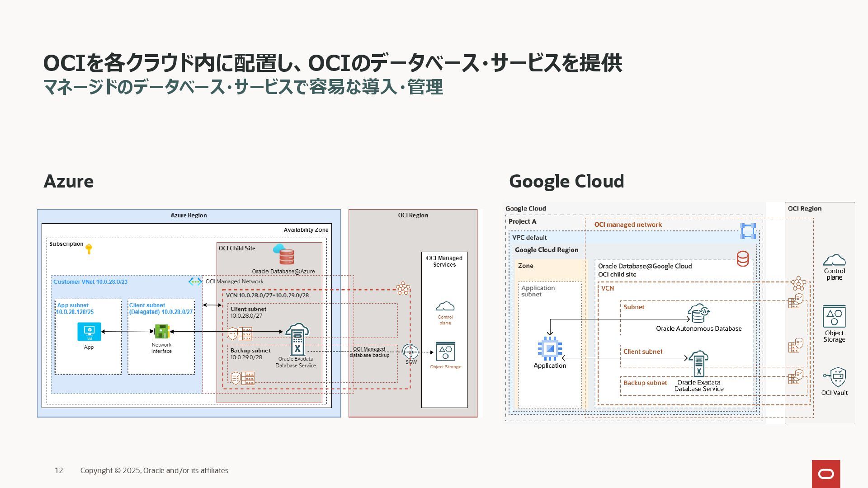This screenshot has width=868, height=488.
Task: Select the Oracle Exadata icon in Google diagram
Action: [698, 364]
